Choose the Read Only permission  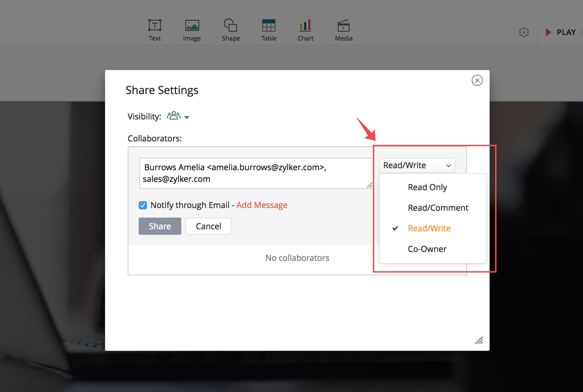[x=427, y=187]
